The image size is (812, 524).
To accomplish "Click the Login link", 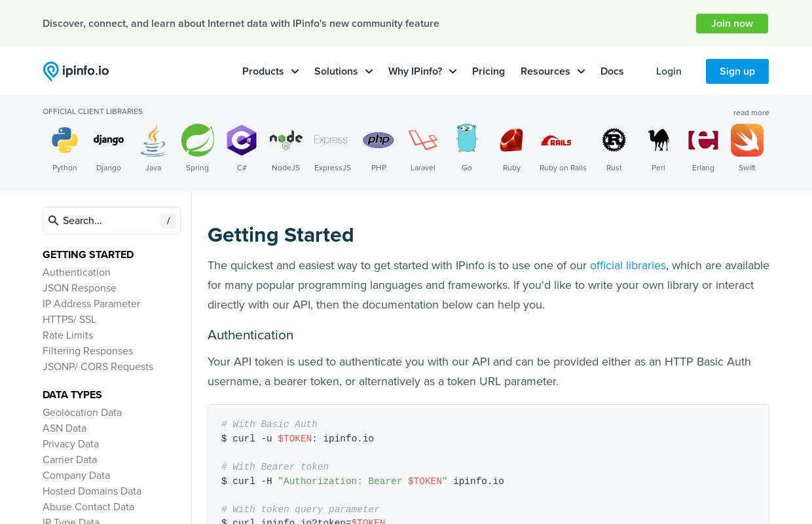I will [669, 71].
